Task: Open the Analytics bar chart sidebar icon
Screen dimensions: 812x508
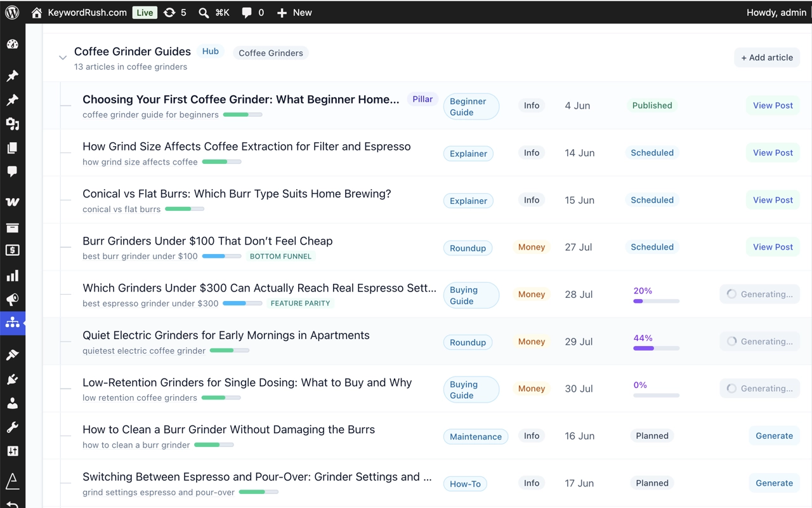Action: tap(12, 276)
